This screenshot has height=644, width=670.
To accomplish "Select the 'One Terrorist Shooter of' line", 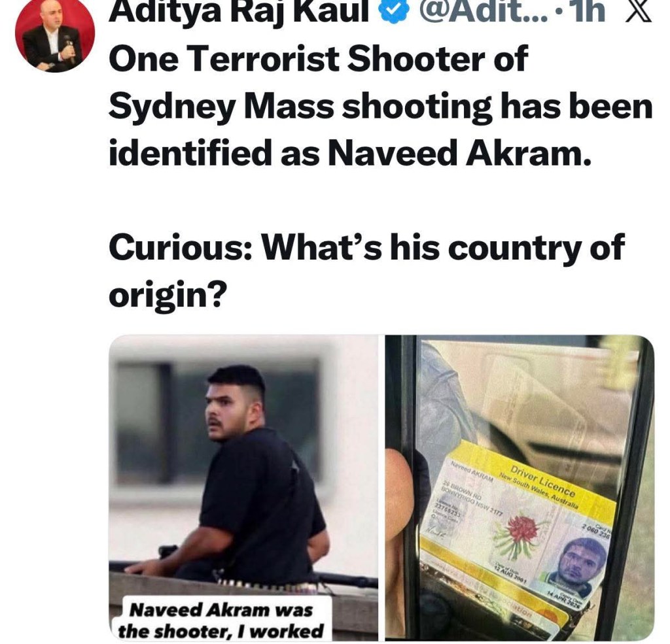I will (319, 59).
